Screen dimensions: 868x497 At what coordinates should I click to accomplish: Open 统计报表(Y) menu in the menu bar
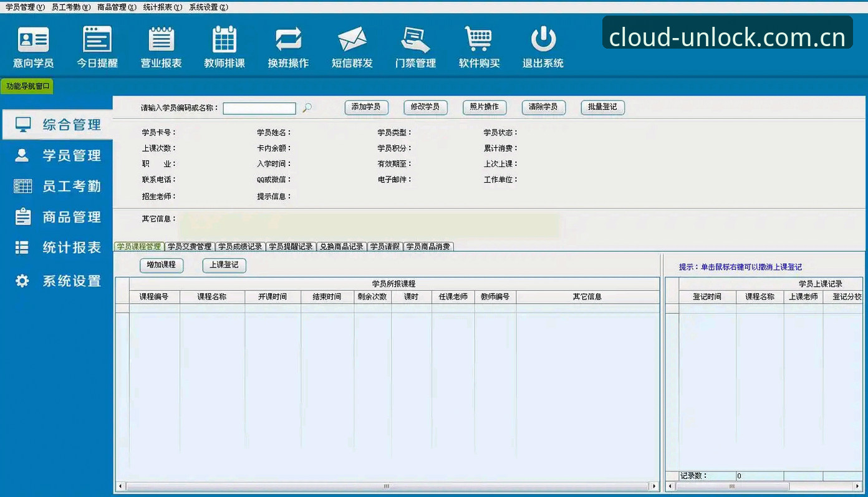162,7
